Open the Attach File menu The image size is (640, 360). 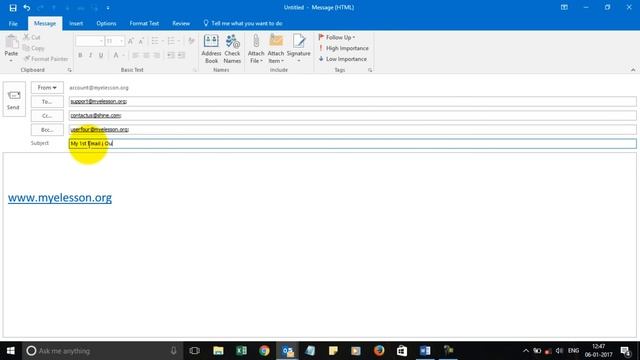coord(256,49)
